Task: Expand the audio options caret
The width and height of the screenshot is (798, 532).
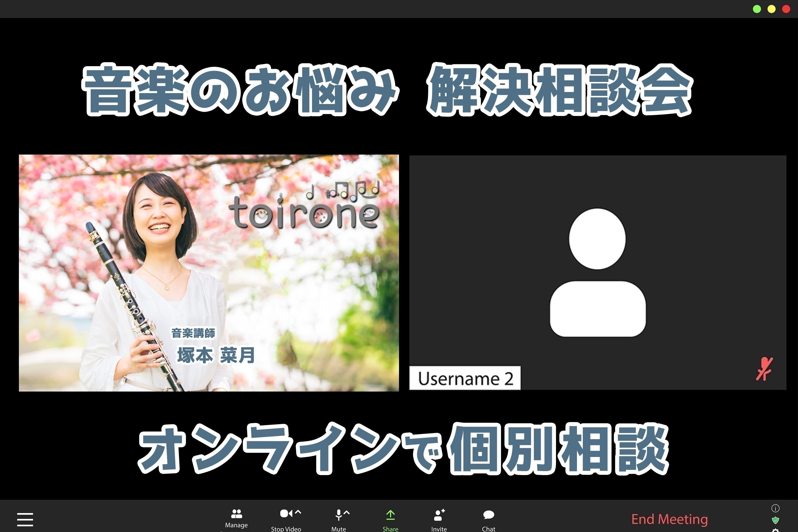Action: tap(347, 512)
